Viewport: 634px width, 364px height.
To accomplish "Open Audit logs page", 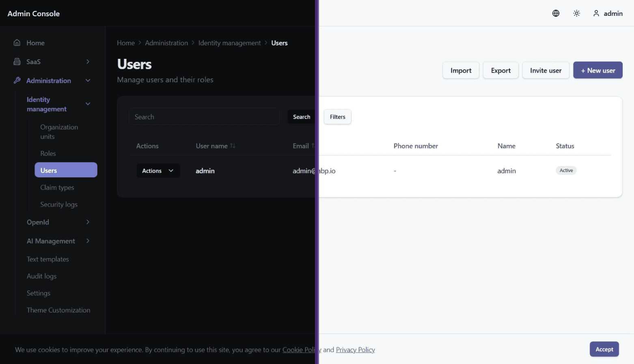I will click(42, 276).
